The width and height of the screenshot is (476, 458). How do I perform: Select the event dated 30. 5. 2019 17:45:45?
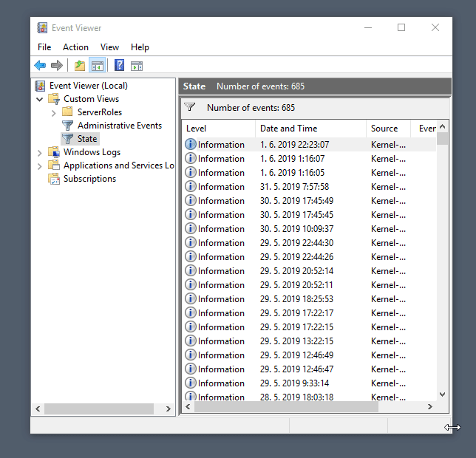click(x=310, y=214)
